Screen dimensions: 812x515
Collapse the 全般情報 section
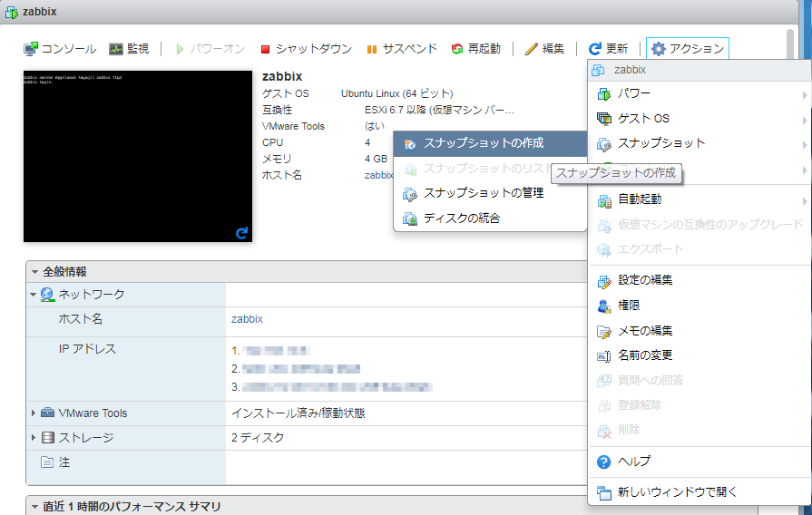pyautogui.click(x=34, y=272)
